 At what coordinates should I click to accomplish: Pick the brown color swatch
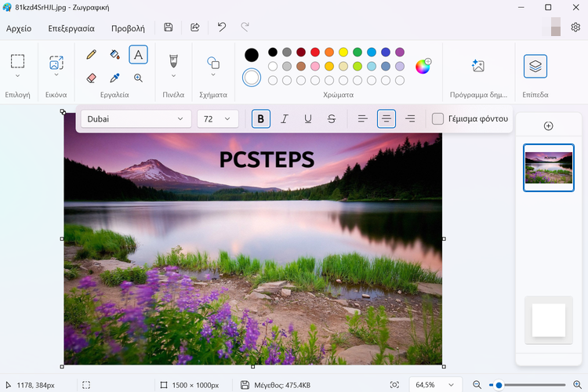pyautogui.click(x=301, y=67)
